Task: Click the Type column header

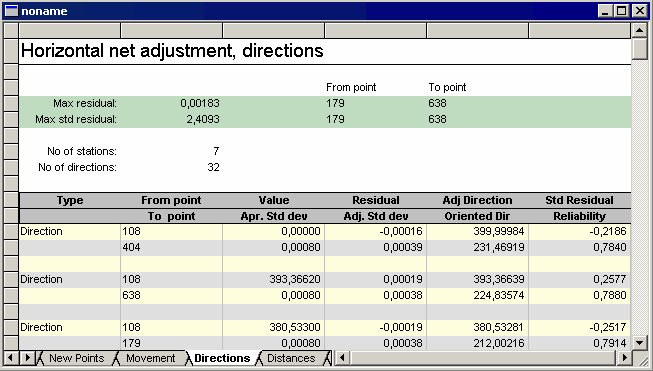Action: [70, 200]
